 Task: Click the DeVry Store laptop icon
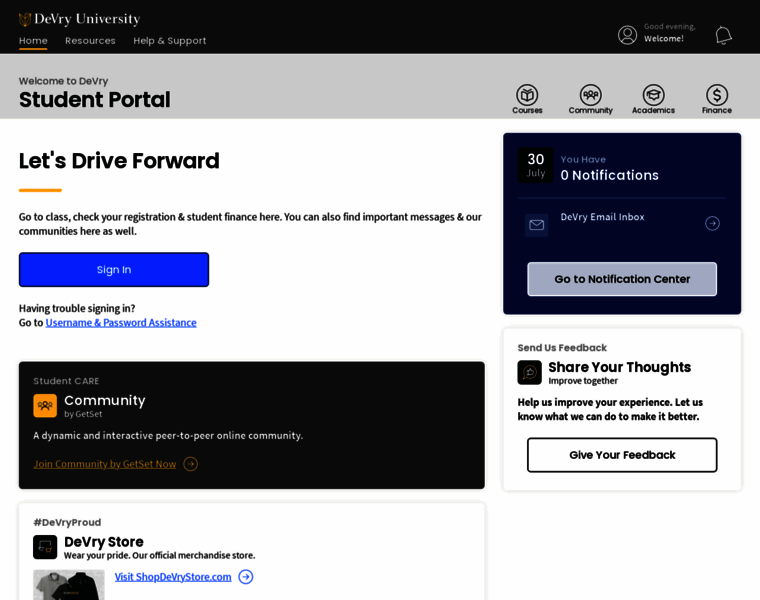pos(45,547)
